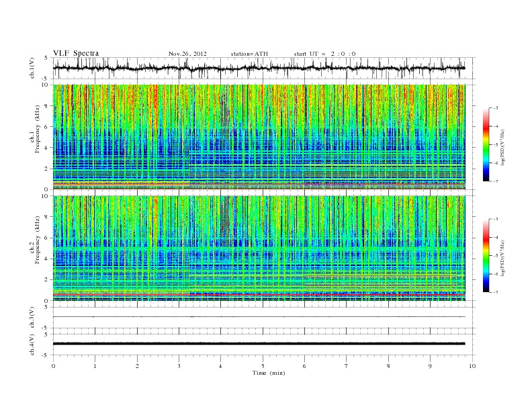Screen dimensions: 532x411
Task: Click the "ch.4(V)" axis label
Action: point(32,345)
